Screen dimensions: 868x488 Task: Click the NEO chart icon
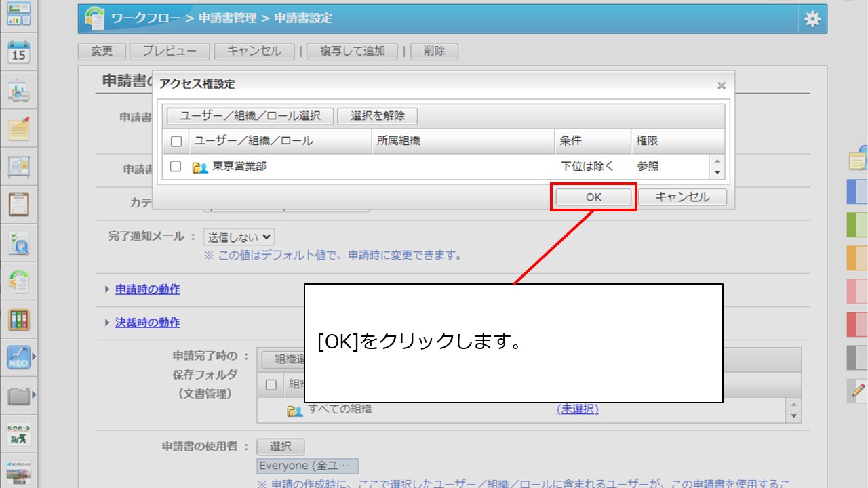pyautogui.click(x=18, y=357)
